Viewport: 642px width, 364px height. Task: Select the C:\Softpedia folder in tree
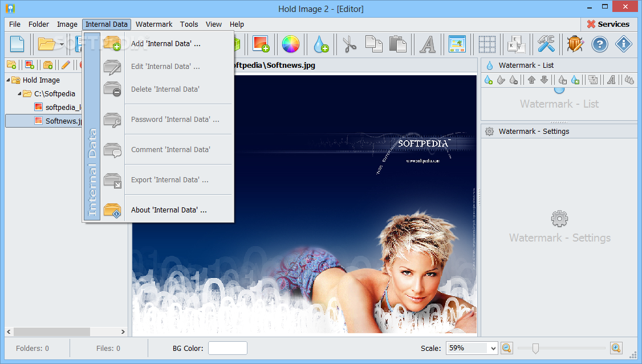(55, 93)
